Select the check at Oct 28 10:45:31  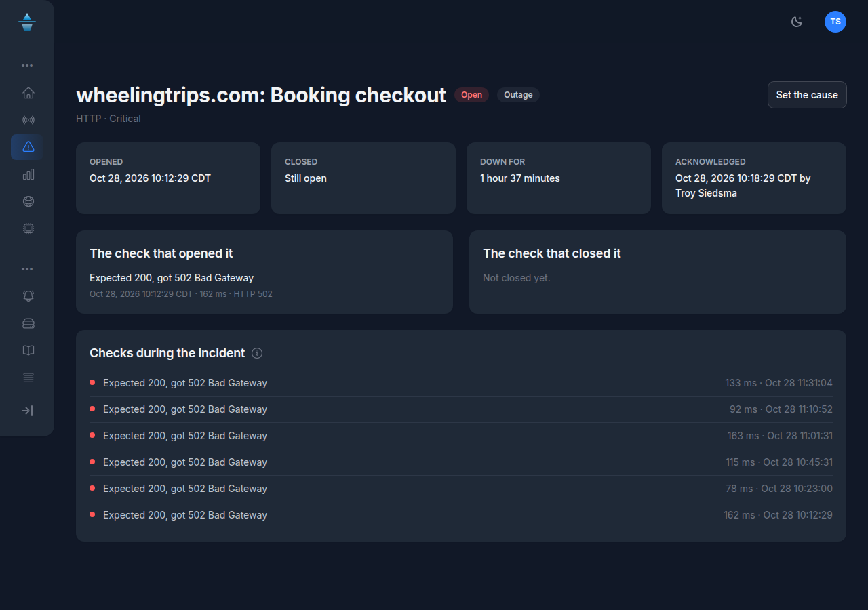[x=461, y=462]
